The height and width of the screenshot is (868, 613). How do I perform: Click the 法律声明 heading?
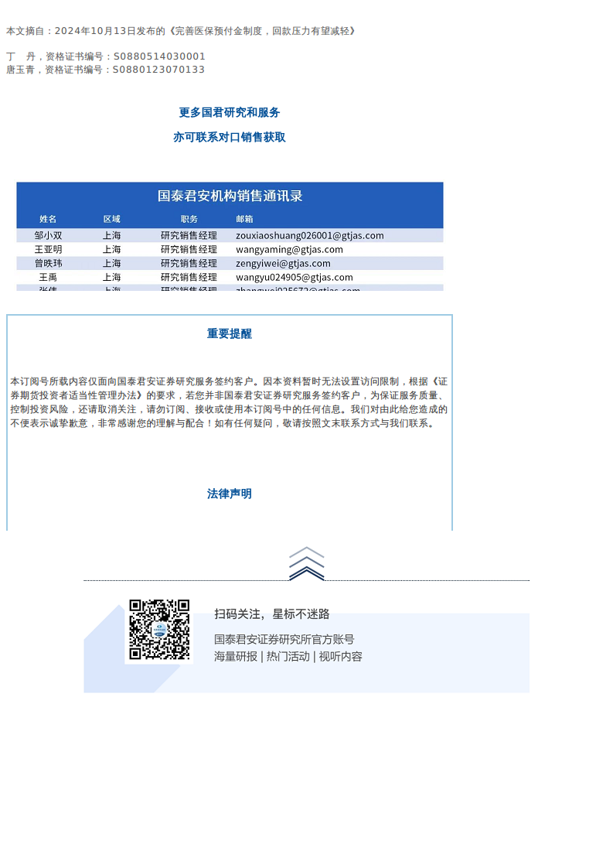tap(229, 494)
